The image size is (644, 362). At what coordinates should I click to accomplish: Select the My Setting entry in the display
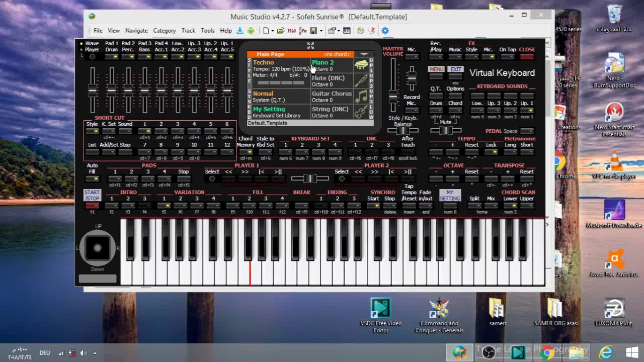pos(269,109)
